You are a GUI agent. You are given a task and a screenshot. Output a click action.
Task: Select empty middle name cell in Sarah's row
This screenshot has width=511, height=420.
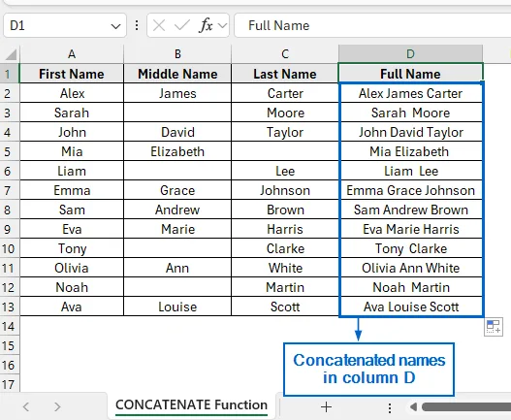177,113
